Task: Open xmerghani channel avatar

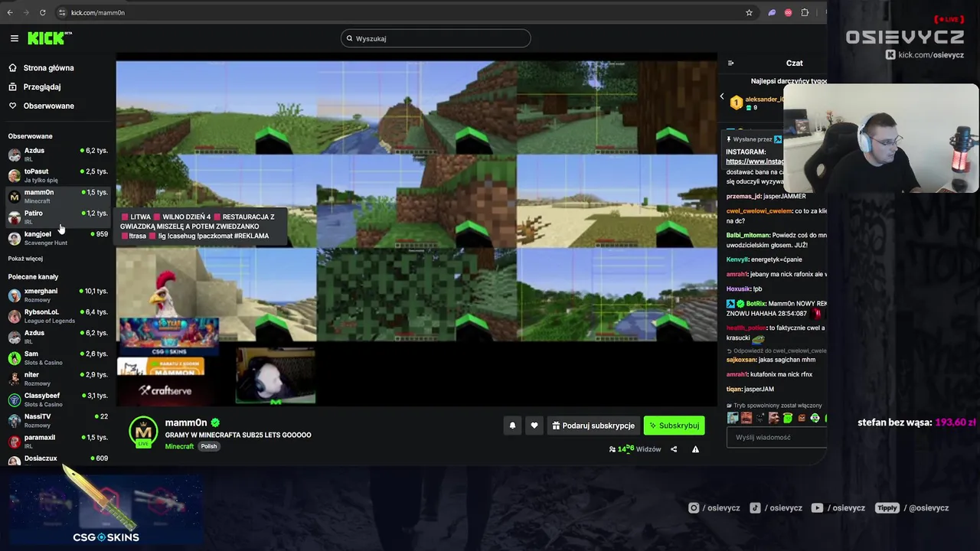Action: click(x=14, y=295)
